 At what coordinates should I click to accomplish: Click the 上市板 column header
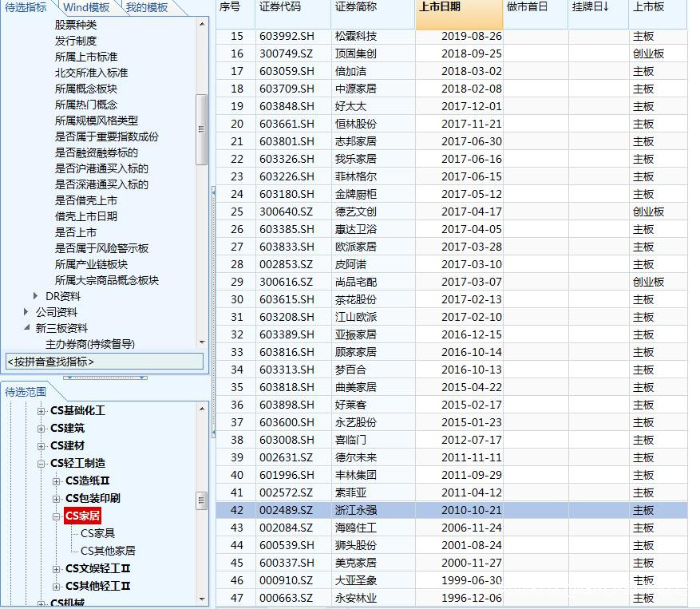pyautogui.click(x=658, y=14)
